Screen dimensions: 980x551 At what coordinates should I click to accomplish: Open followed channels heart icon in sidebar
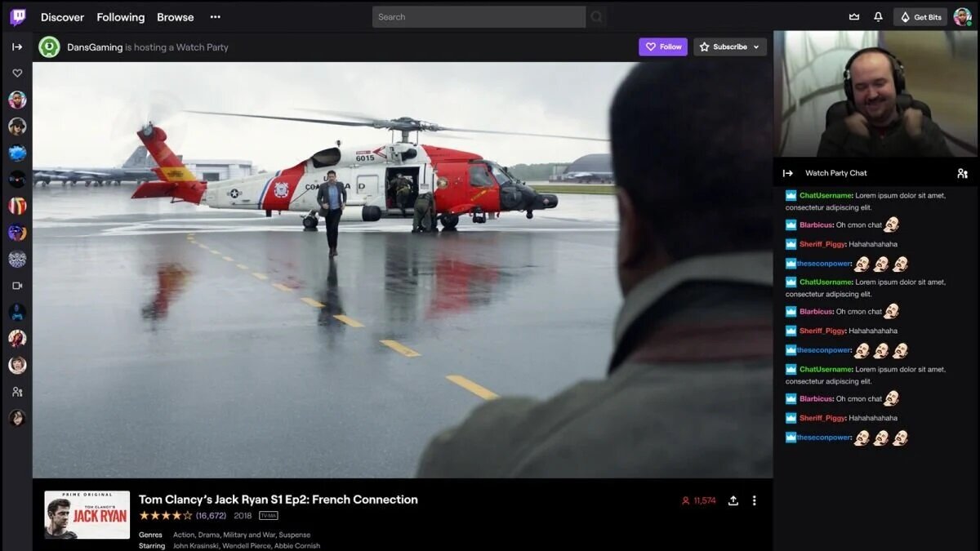pos(17,73)
